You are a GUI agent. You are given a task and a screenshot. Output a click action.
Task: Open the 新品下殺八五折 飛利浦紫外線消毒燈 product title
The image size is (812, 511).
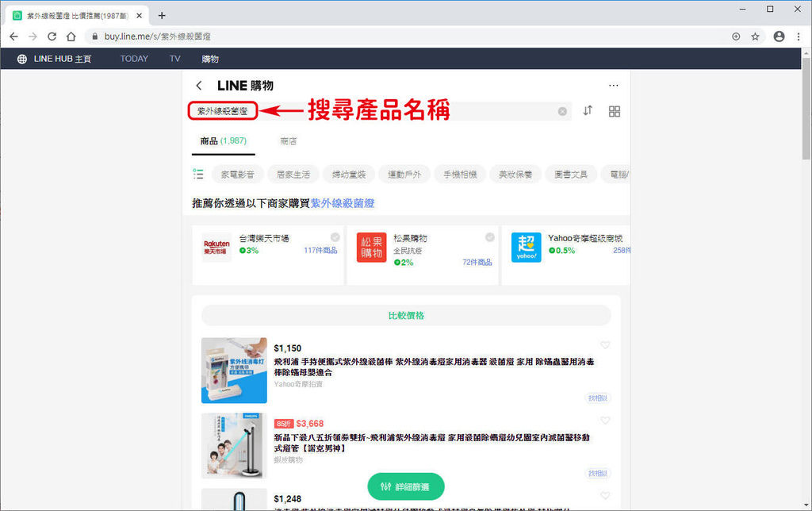432,443
